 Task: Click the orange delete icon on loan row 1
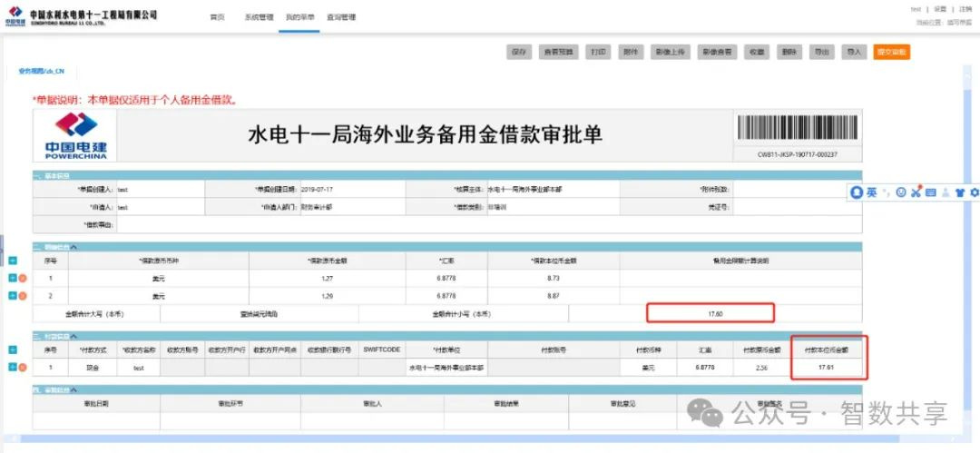click(23, 278)
